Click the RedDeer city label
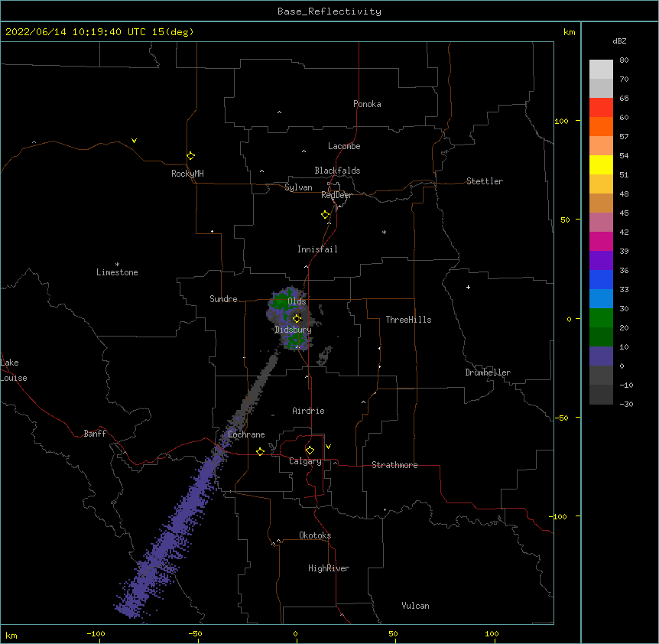This screenshot has height=644, width=659. pos(336,195)
